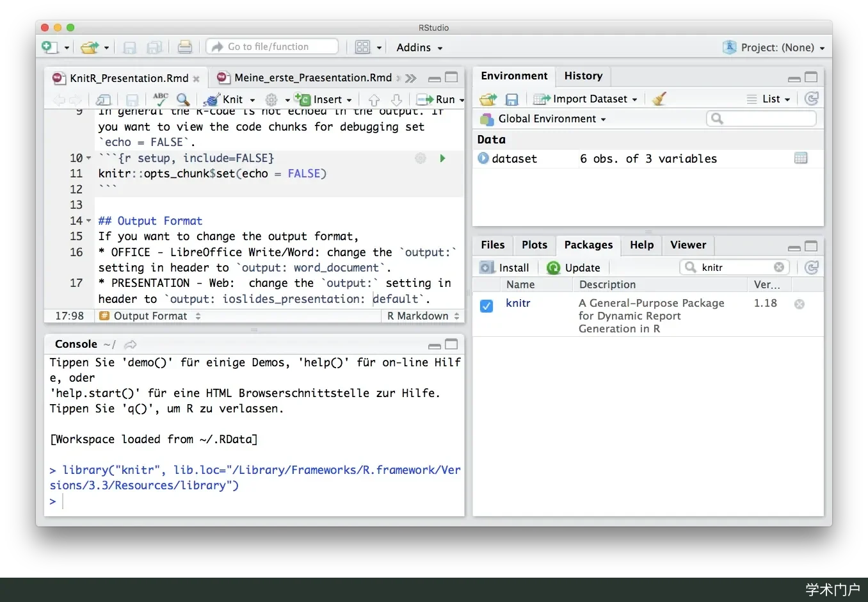Refresh the Packages list
This screenshot has width=868, height=602.
click(x=812, y=268)
